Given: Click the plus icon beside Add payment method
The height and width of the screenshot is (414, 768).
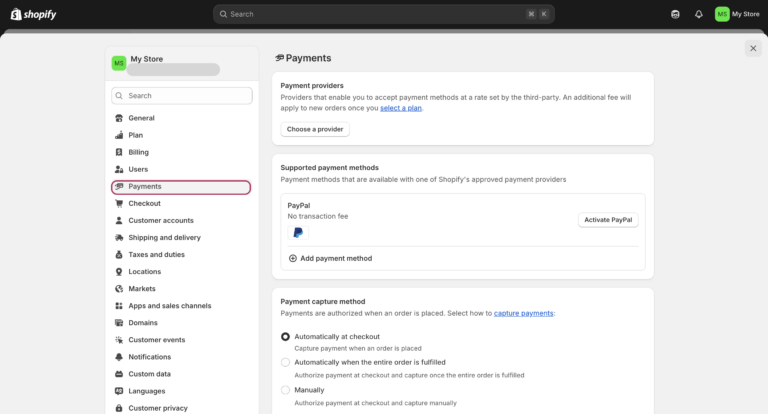Looking at the screenshot, I should [293, 258].
